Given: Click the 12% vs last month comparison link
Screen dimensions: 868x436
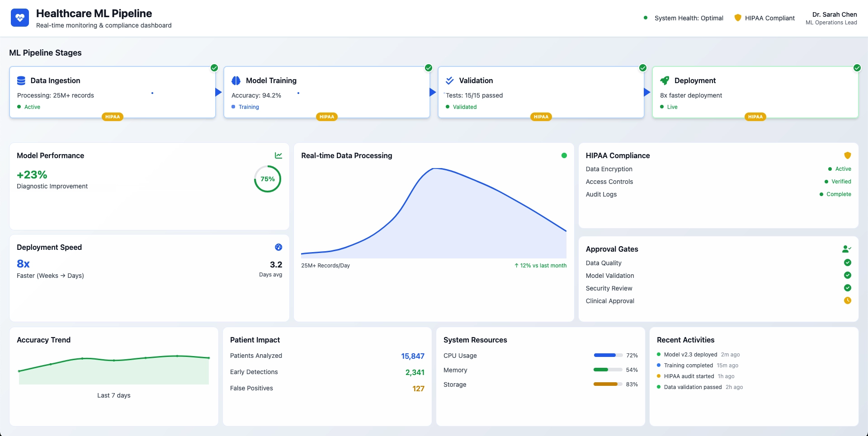Looking at the screenshot, I should pos(540,266).
